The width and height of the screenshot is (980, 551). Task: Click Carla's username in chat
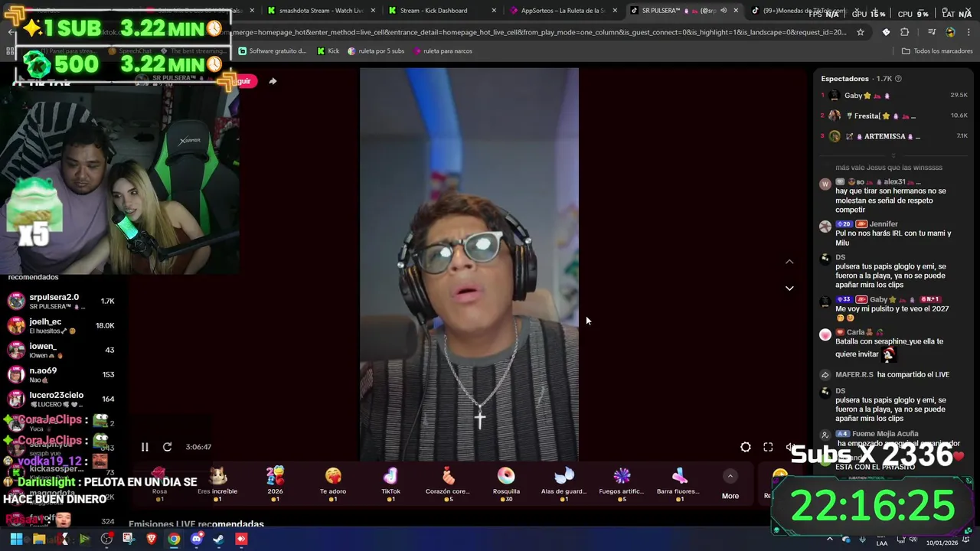855,332
